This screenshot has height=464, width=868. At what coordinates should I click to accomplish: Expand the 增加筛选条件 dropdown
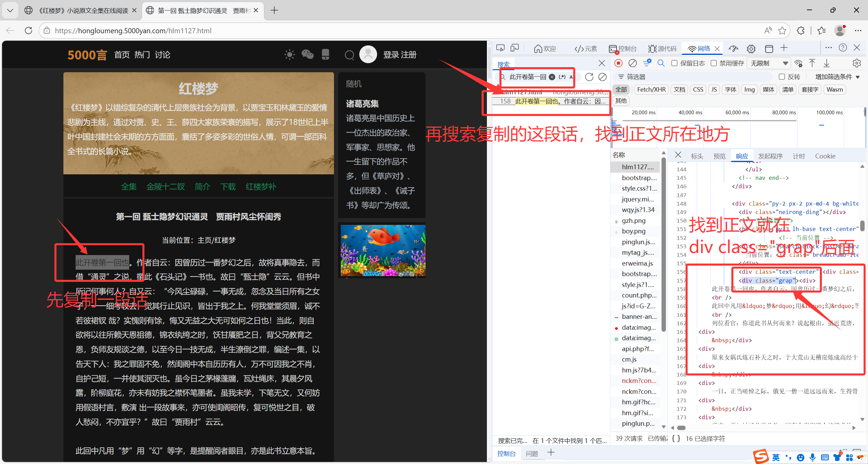(837, 77)
